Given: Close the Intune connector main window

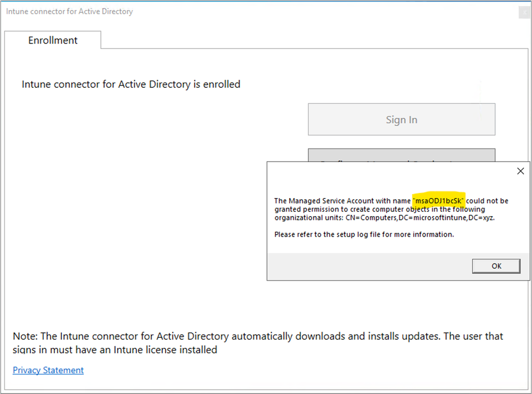Looking at the screenshot, I should click(x=524, y=13).
